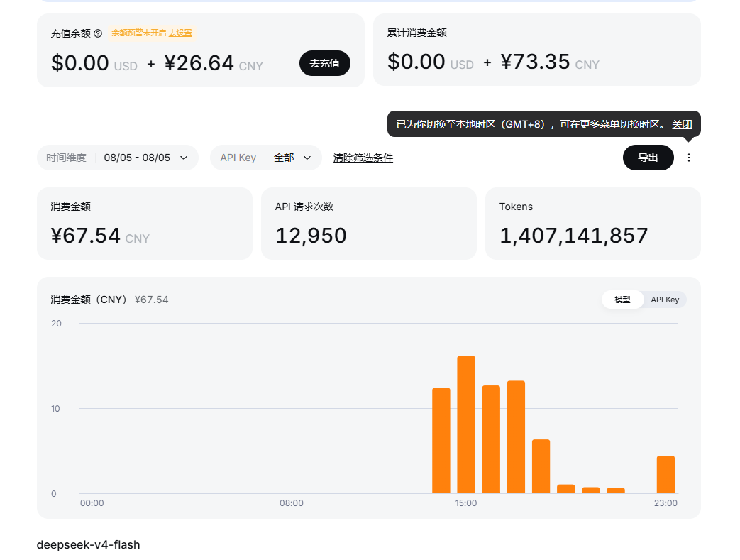Open the 时间维度 08/05 - 08/05 selector
The width and height of the screenshot is (740, 560).
pyautogui.click(x=118, y=158)
